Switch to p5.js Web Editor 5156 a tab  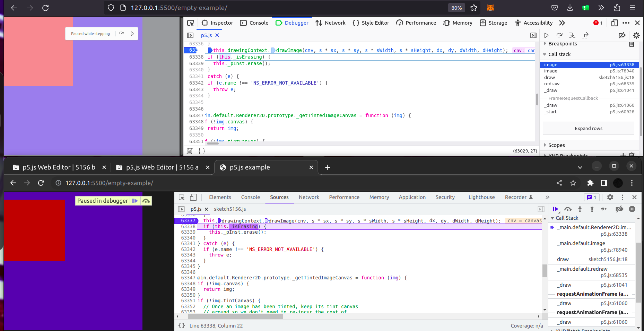[x=163, y=167]
